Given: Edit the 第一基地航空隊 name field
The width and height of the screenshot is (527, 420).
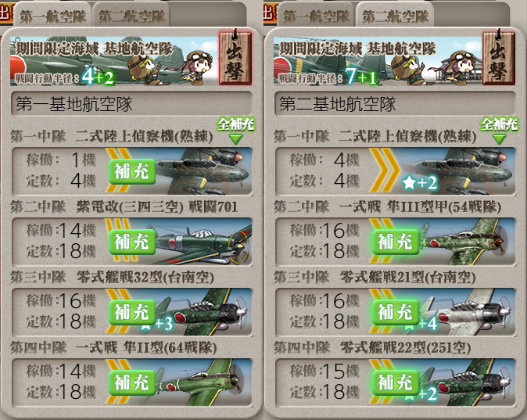Looking at the screenshot, I should pos(131,103).
